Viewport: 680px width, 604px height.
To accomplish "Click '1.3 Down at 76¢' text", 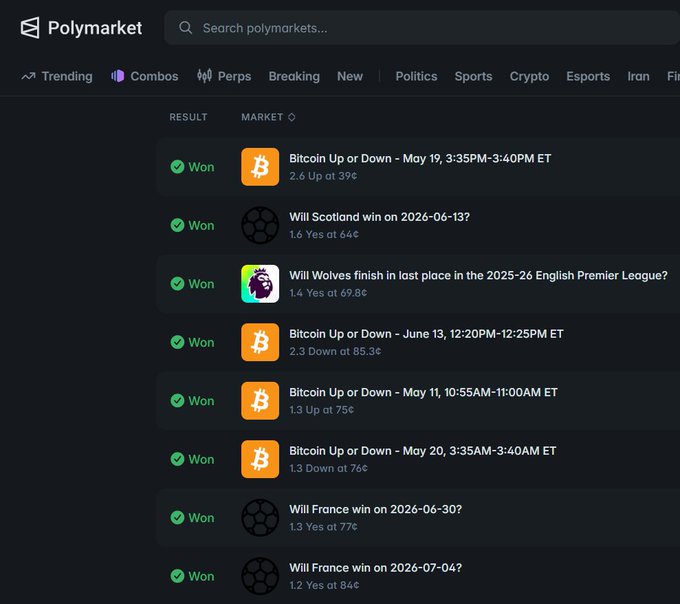I will (x=328, y=468).
